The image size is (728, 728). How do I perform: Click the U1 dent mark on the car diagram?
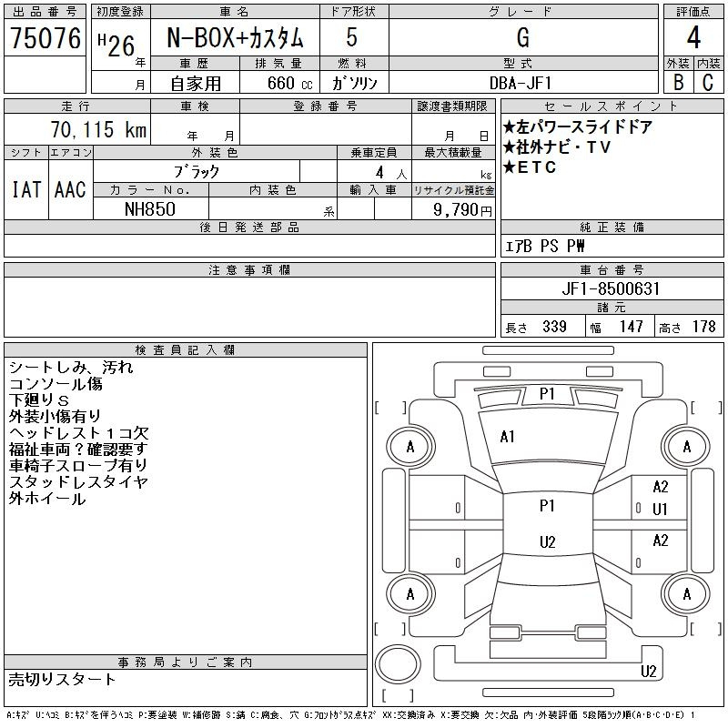[660, 510]
